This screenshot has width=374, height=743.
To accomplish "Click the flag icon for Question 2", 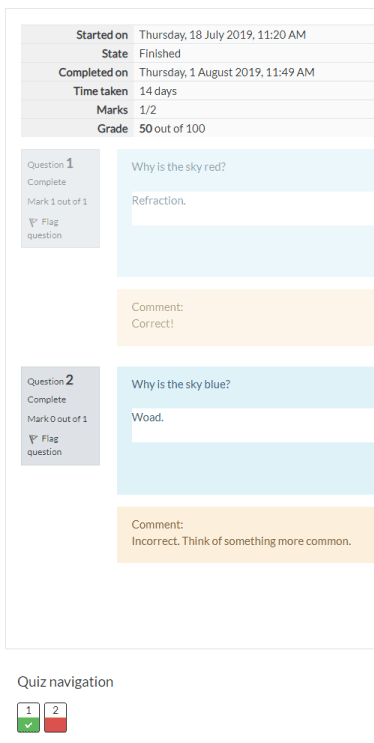I will 33,439.
